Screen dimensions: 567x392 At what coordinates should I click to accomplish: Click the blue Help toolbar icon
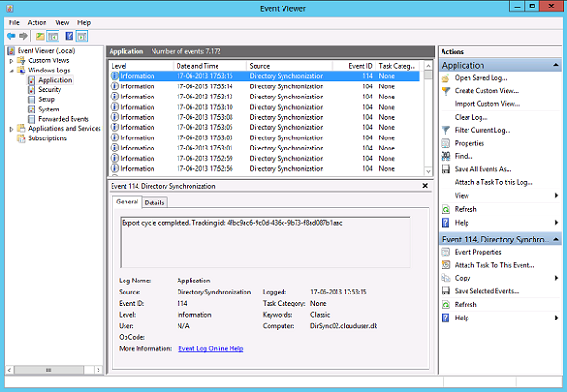[69, 36]
